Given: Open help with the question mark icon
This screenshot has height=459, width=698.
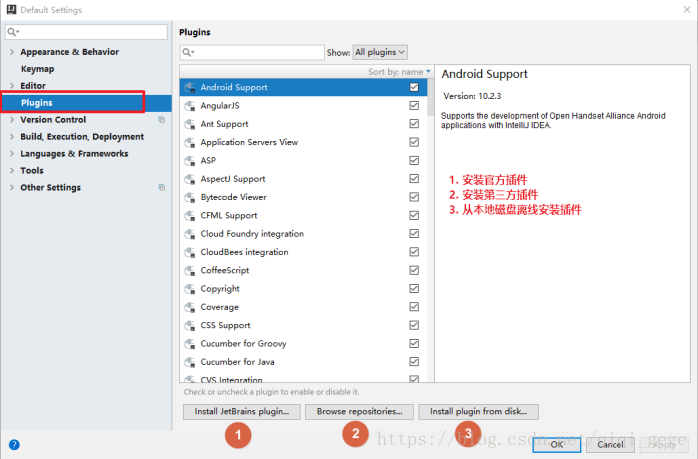Looking at the screenshot, I should point(14,444).
